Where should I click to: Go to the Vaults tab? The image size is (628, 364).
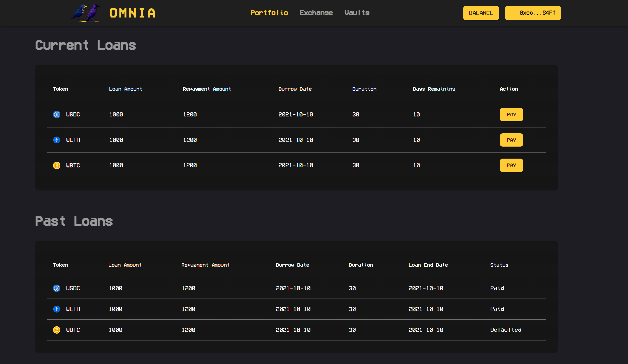(x=357, y=13)
